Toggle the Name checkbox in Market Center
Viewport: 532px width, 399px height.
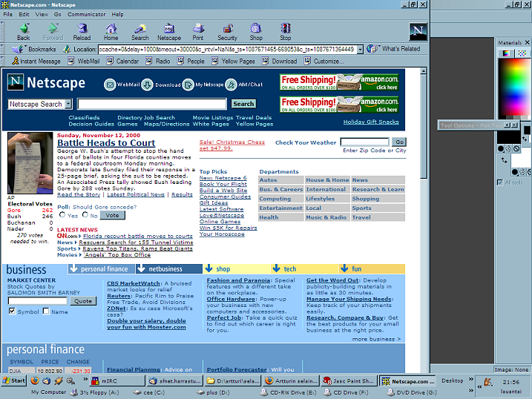click(x=46, y=311)
